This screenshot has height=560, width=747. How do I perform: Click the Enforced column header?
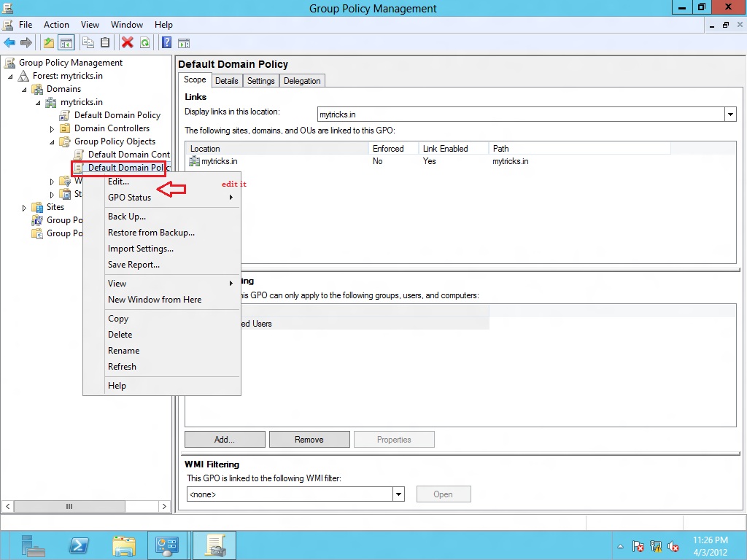393,149
